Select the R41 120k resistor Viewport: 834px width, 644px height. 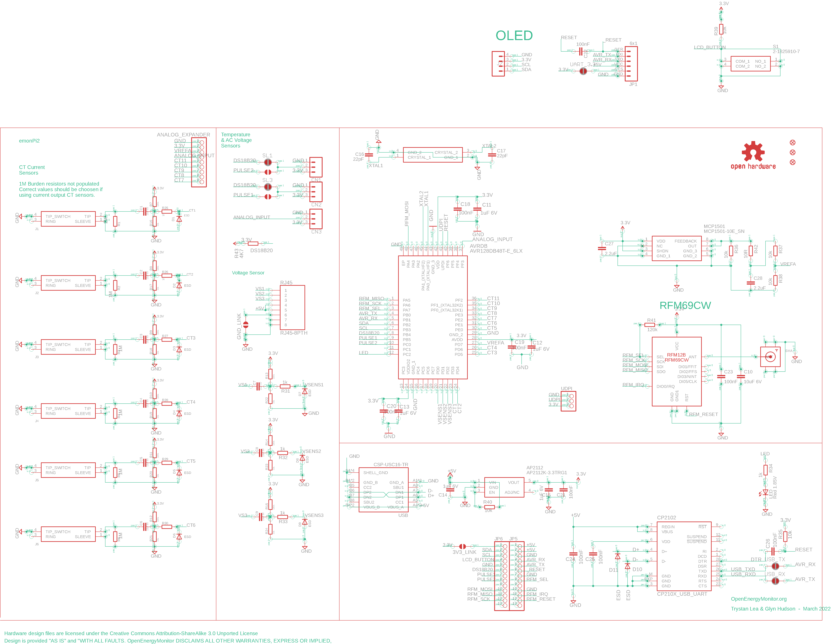650,325
